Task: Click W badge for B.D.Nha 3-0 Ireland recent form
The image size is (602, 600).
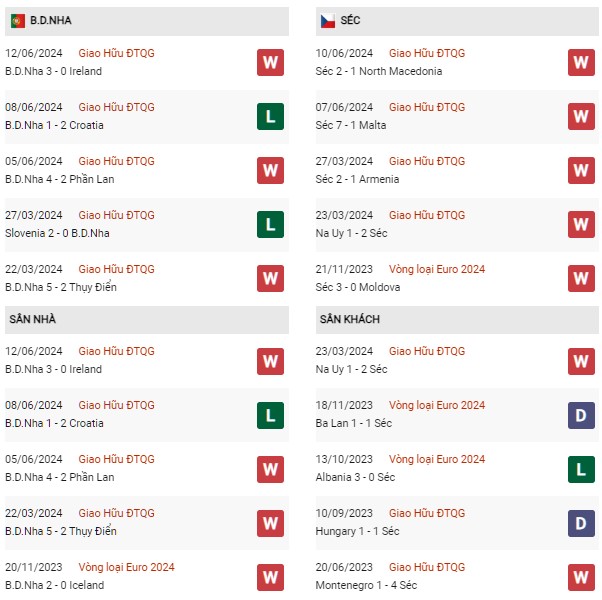Action: click(x=270, y=62)
